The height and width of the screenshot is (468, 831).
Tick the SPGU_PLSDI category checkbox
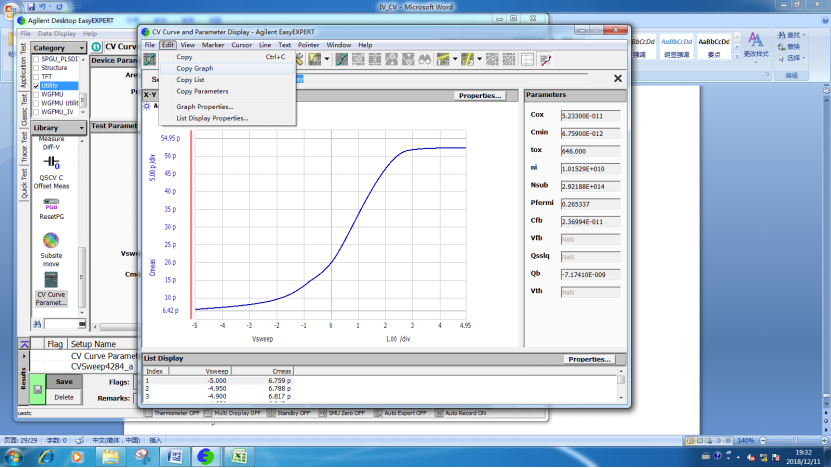[x=36, y=59]
